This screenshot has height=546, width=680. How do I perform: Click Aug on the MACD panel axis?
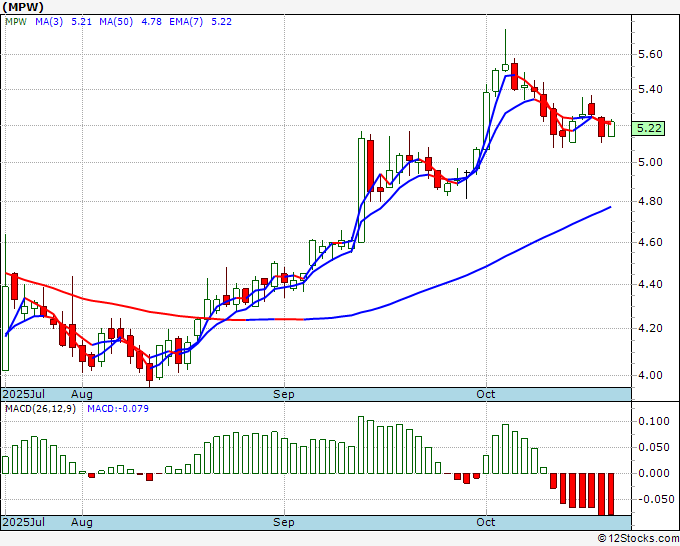(82, 522)
